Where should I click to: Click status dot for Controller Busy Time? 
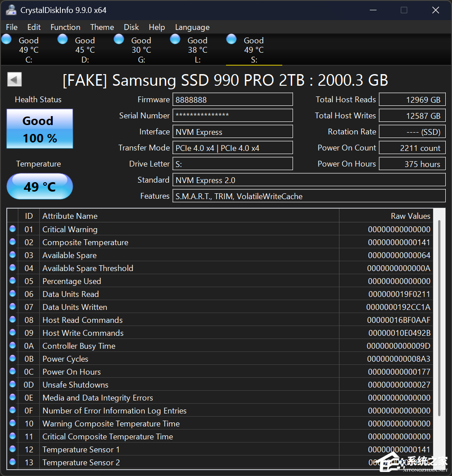[13, 345]
